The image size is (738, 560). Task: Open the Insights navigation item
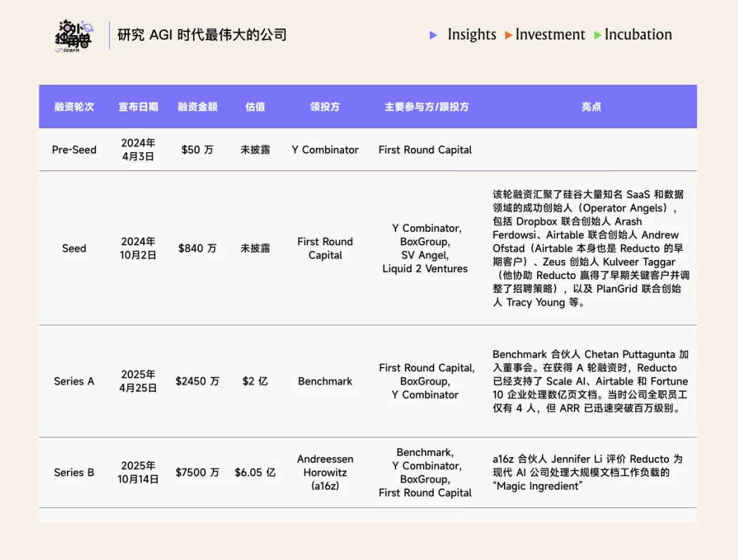(x=472, y=35)
